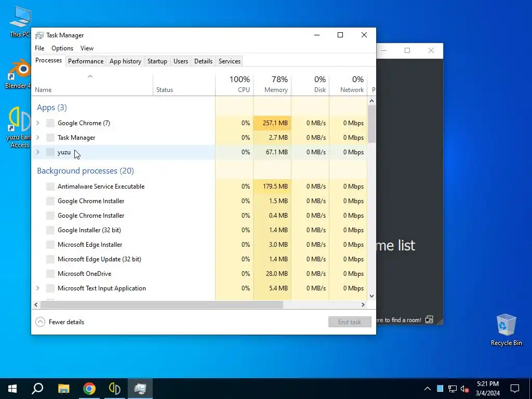Select the Recycle Bin desktop icon
532x399 pixels.
click(x=506, y=330)
